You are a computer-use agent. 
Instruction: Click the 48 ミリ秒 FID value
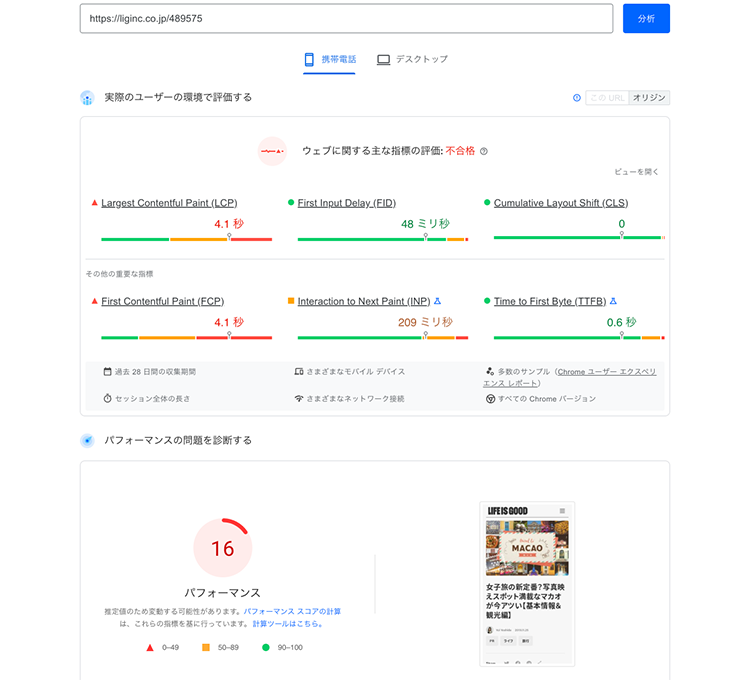pyautogui.click(x=425, y=224)
